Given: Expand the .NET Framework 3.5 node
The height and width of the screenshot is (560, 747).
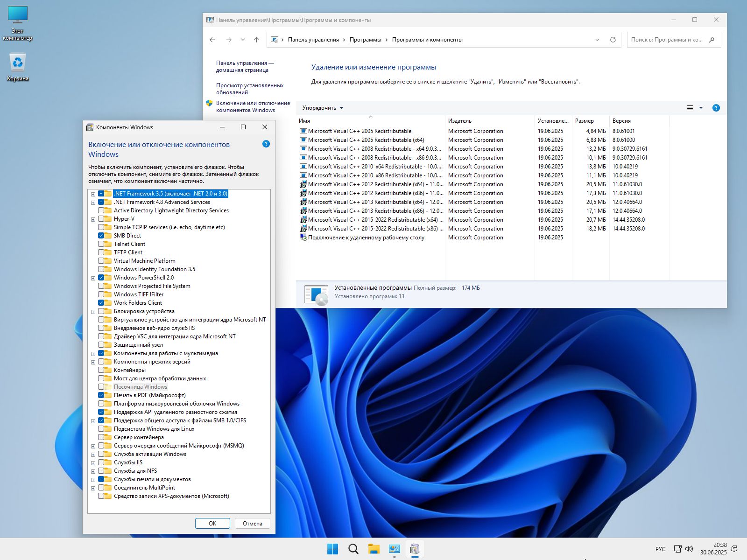Looking at the screenshot, I should tap(93, 194).
